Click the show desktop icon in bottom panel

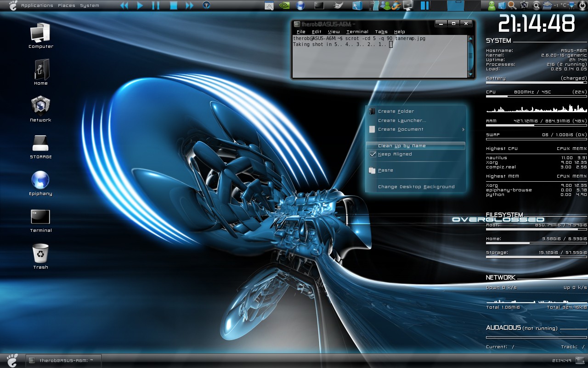pyautogui.click(x=580, y=360)
